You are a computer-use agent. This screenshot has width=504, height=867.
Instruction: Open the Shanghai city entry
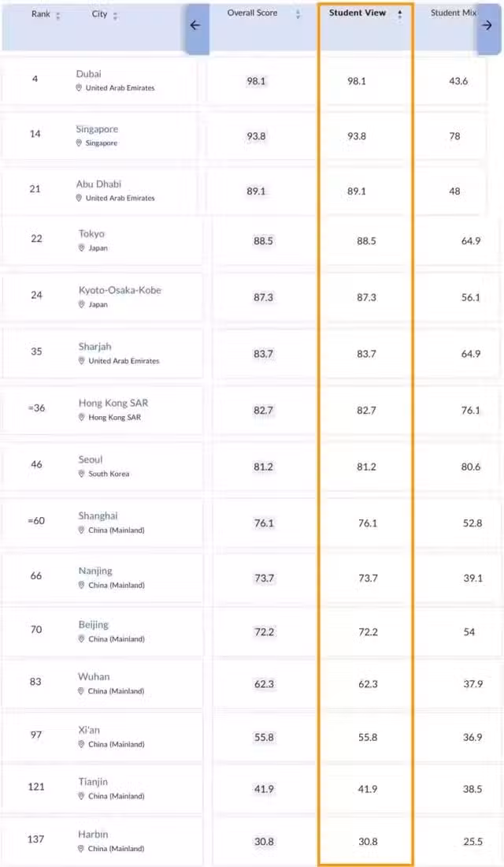point(98,516)
